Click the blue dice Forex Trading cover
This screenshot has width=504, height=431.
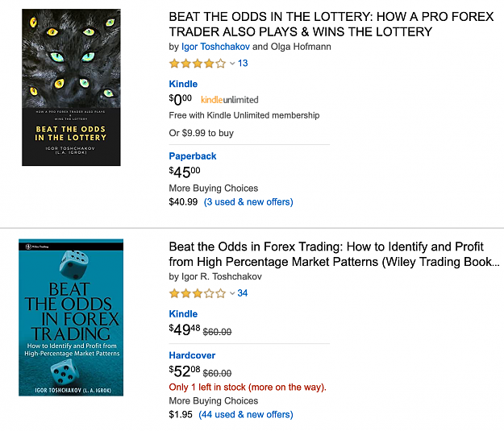click(71, 317)
